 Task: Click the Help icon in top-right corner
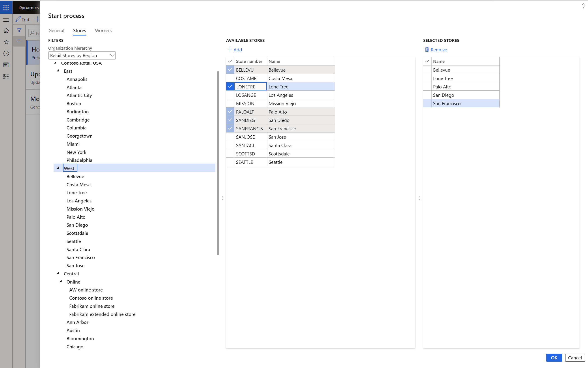(583, 7)
